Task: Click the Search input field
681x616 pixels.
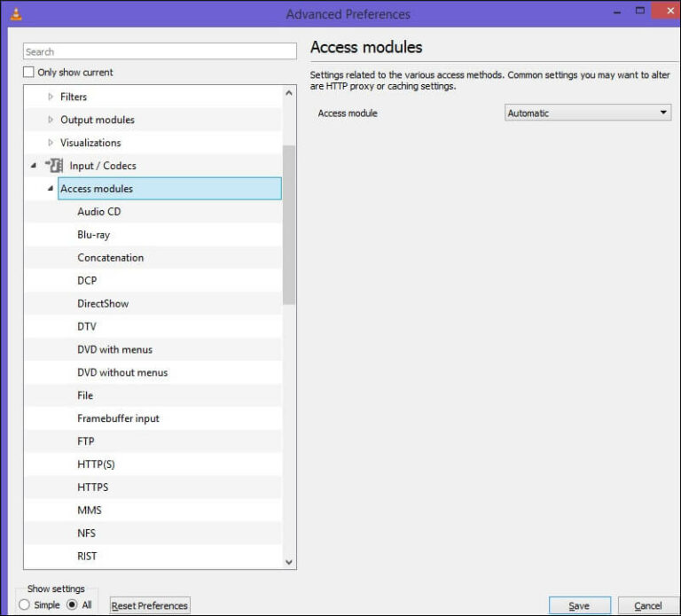Action: click(160, 52)
